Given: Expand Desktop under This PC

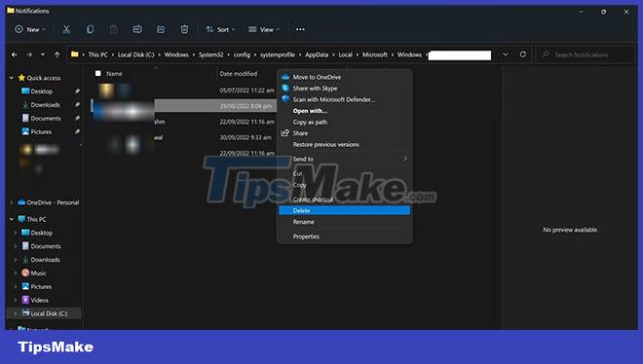Looking at the screenshot, I should pyautogui.click(x=16, y=233).
